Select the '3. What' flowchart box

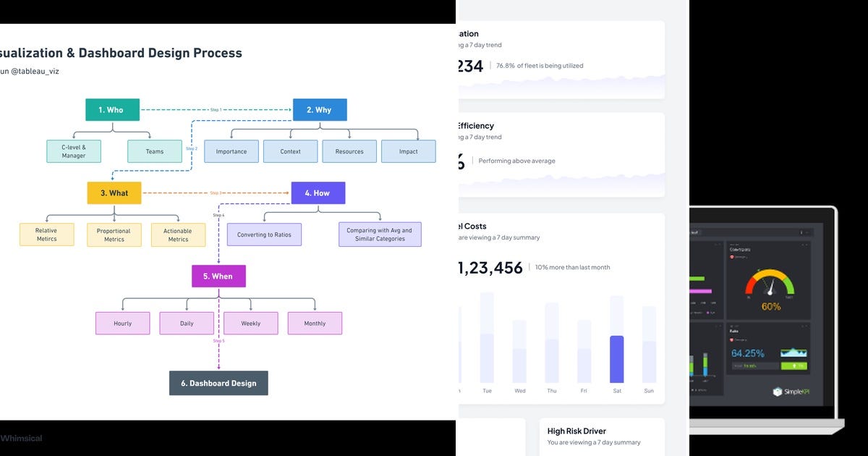[114, 193]
